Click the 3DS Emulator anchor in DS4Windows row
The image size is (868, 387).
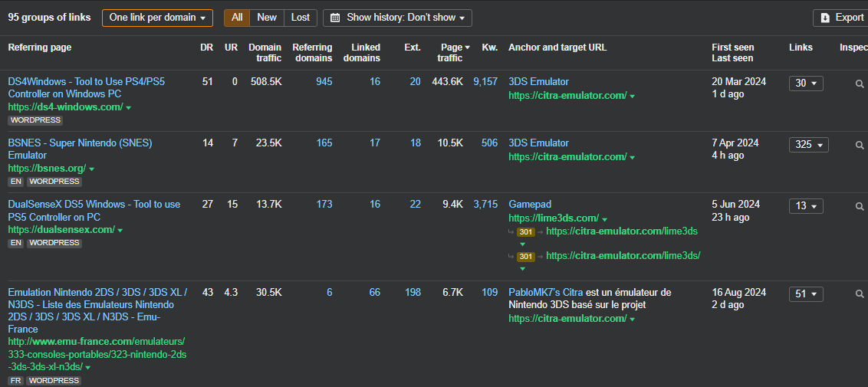click(538, 82)
